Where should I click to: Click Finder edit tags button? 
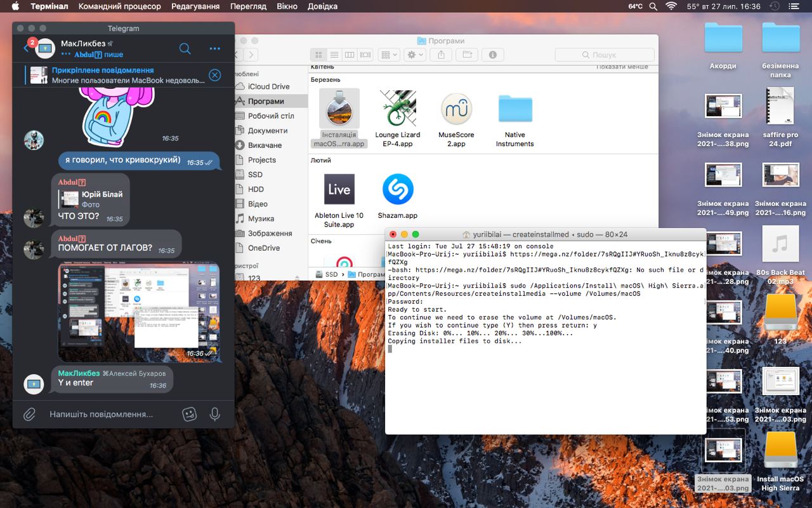(467, 55)
